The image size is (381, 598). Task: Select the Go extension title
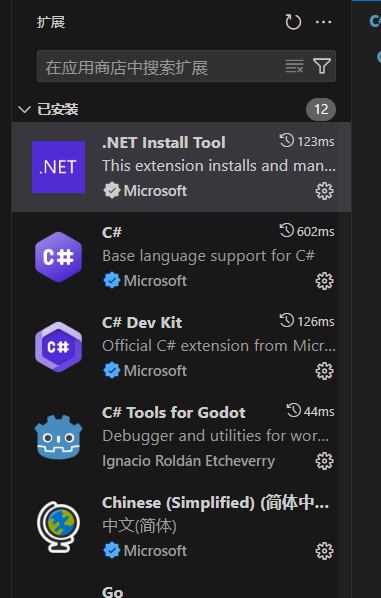click(113, 592)
